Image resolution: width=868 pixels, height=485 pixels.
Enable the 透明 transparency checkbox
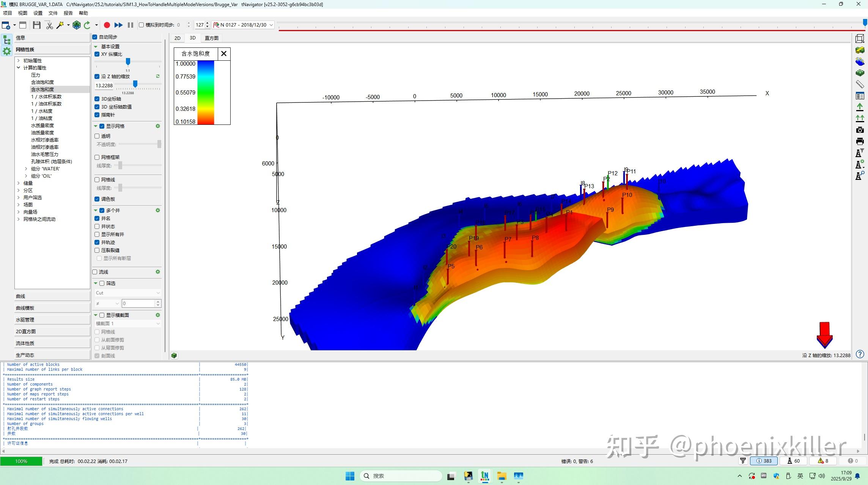click(97, 136)
